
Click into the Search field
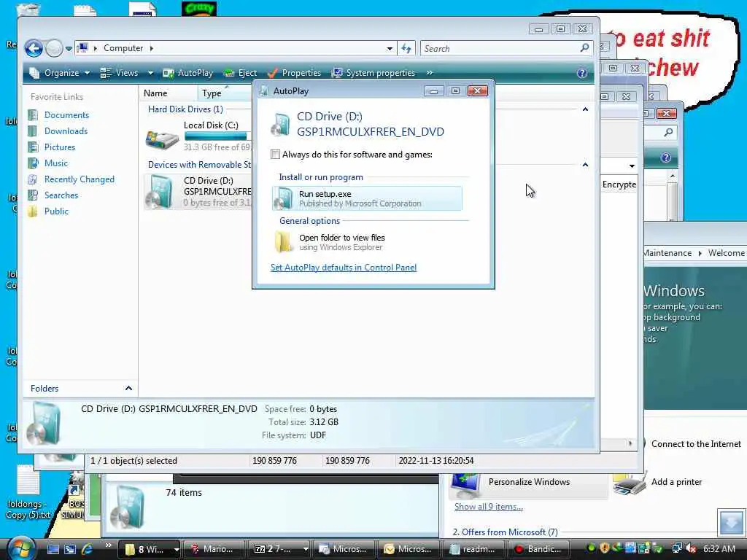click(499, 48)
